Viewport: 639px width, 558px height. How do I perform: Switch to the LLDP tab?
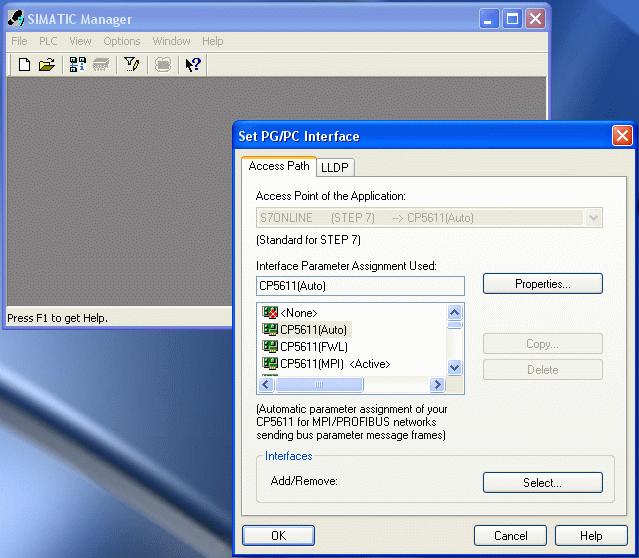pyautogui.click(x=335, y=167)
